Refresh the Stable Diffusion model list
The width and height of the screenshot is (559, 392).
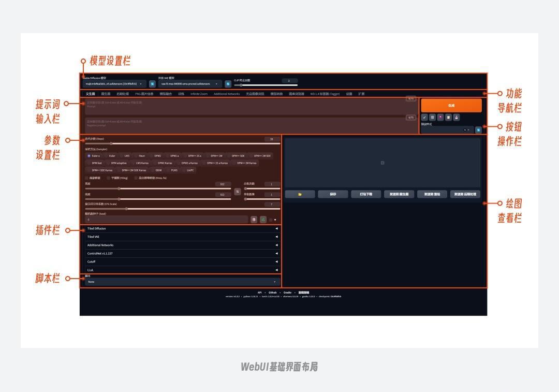[152, 84]
